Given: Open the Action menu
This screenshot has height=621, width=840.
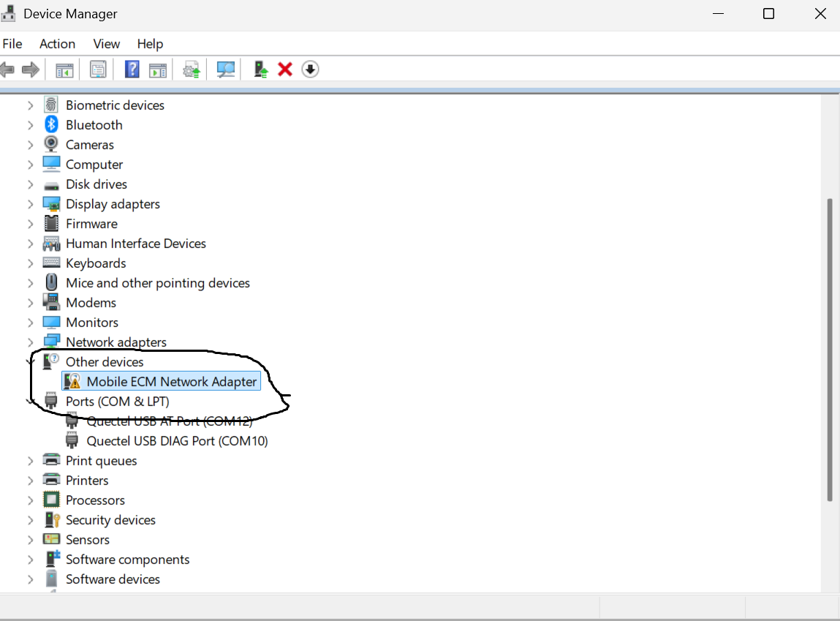Looking at the screenshot, I should [x=57, y=44].
